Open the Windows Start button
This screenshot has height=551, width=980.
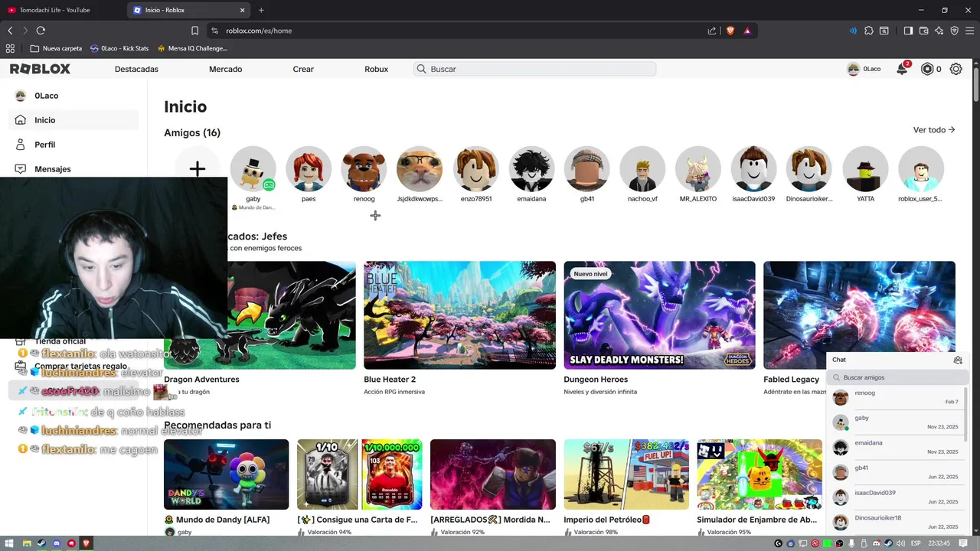click(x=11, y=543)
